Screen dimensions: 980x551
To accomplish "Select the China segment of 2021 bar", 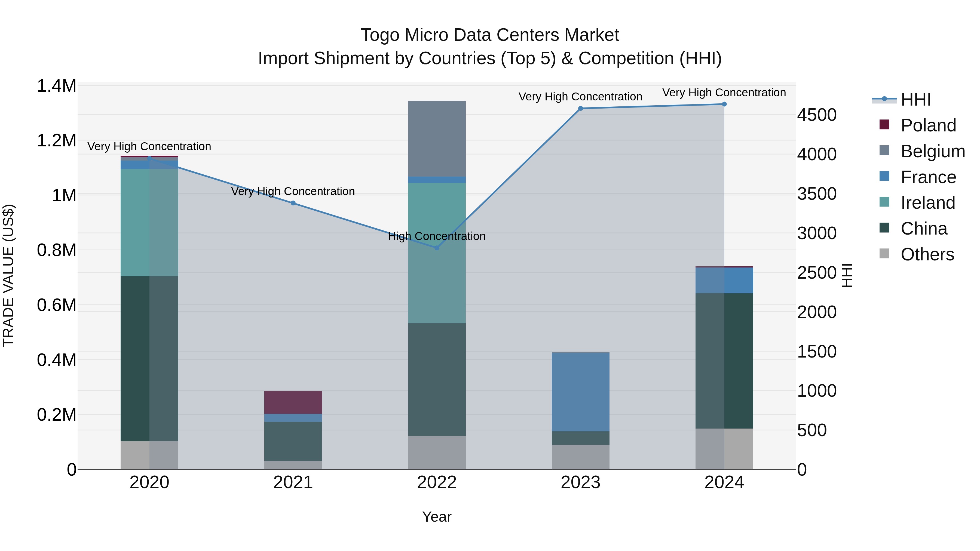I will coord(293,441).
